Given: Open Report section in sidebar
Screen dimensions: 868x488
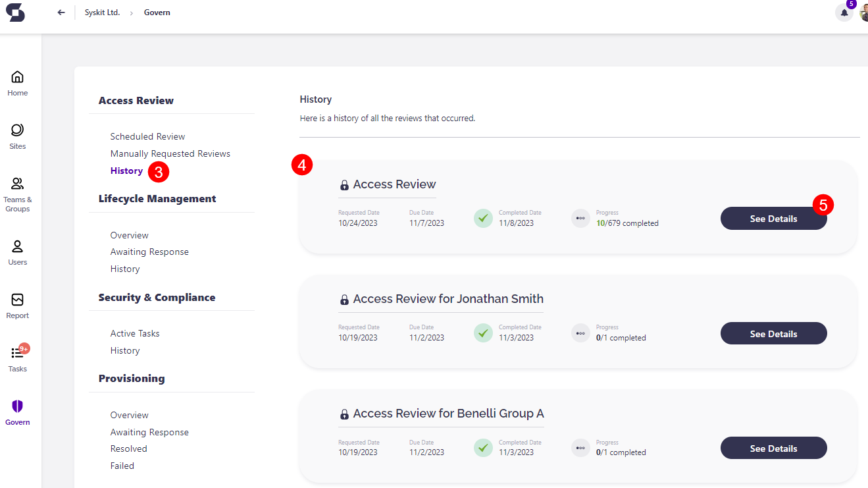Looking at the screenshot, I should tap(18, 306).
